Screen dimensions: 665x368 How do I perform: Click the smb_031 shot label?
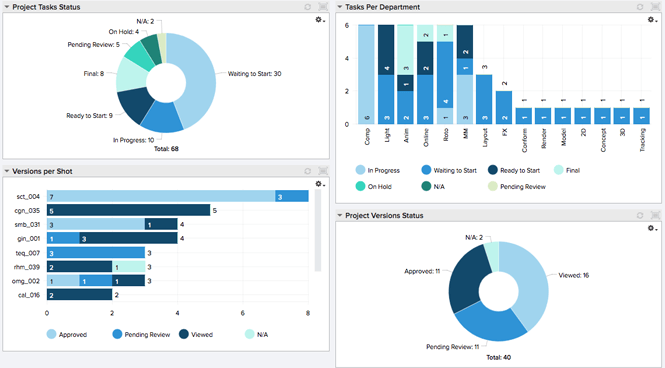28,225
